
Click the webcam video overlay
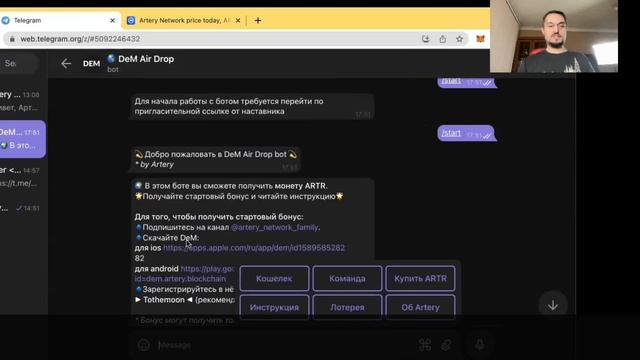[554, 36]
